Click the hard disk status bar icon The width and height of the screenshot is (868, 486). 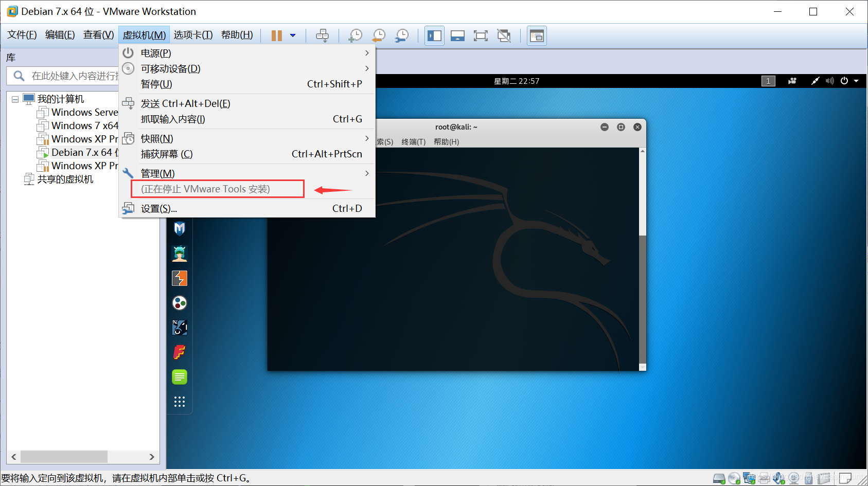(x=719, y=478)
